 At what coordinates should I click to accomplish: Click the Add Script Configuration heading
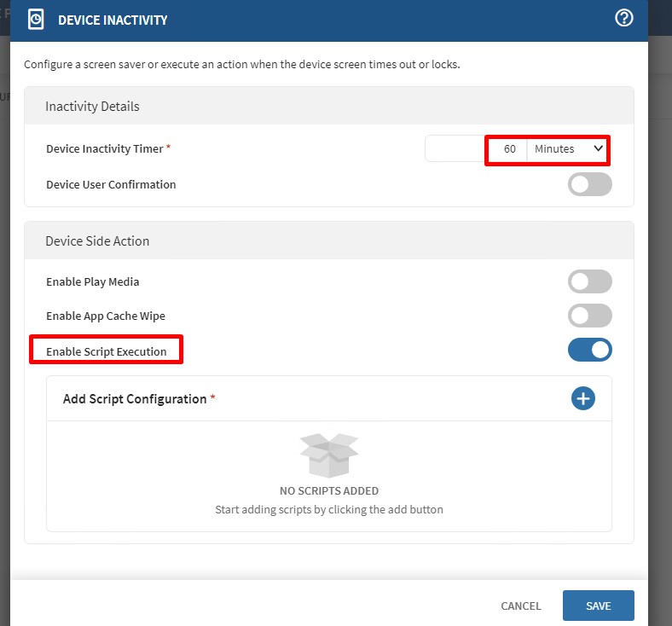(x=135, y=399)
